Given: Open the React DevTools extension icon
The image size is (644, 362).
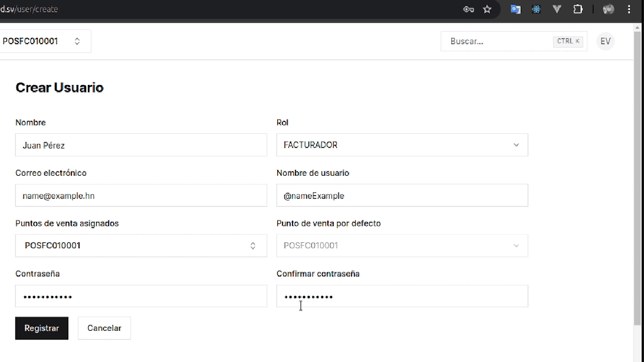Looking at the screenshot, I should click(536, 9).
